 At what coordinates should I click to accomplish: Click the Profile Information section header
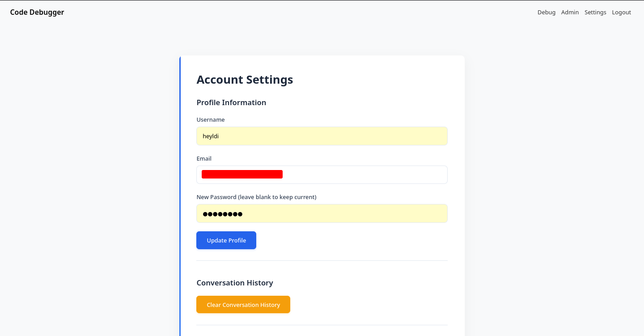231,102
